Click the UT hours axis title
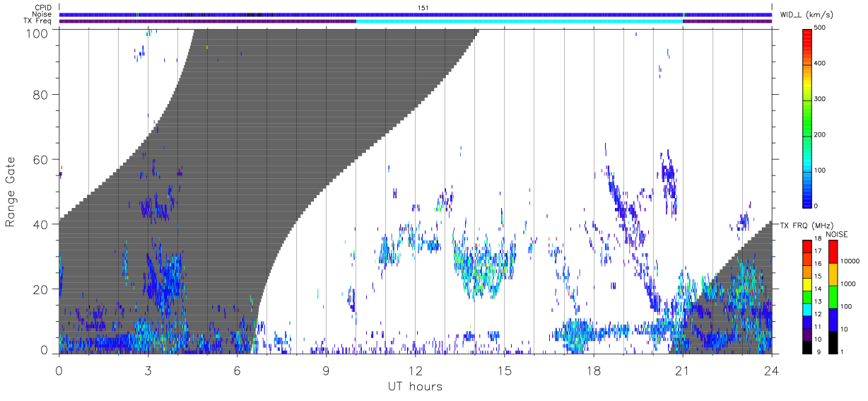Image resolution: width=868 pixels, height=401 pixels. point(414,387)
